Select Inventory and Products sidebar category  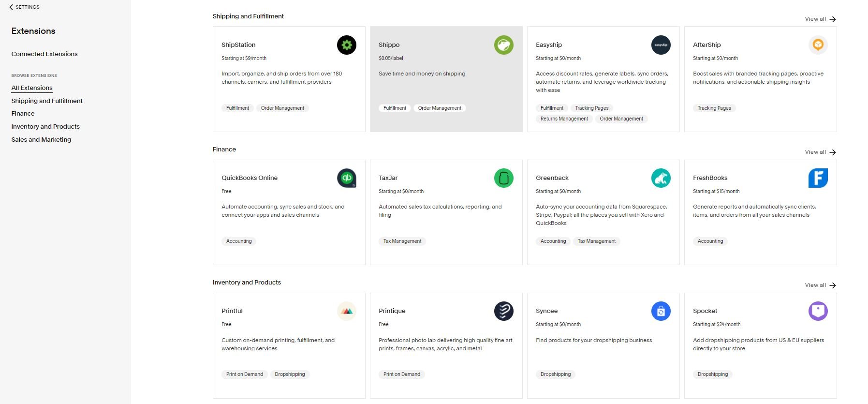pyautogui.click(x=45, y=127)
